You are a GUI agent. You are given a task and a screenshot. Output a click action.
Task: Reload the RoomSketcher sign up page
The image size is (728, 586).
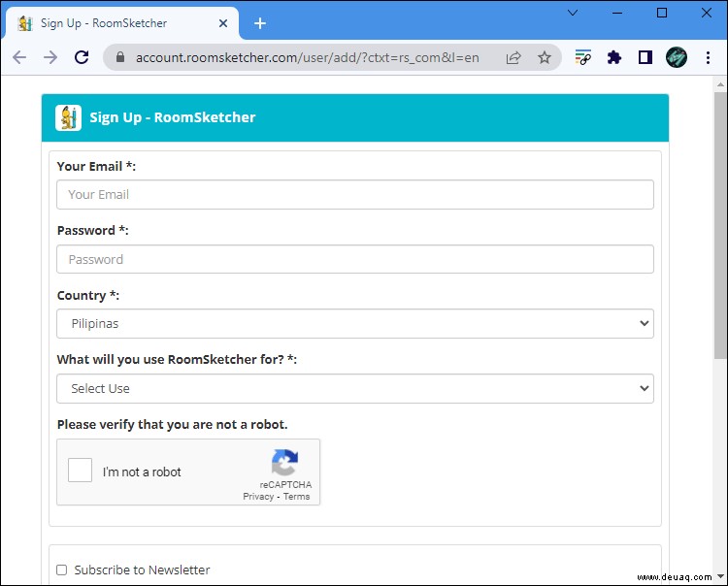click(x=82, y=57)
